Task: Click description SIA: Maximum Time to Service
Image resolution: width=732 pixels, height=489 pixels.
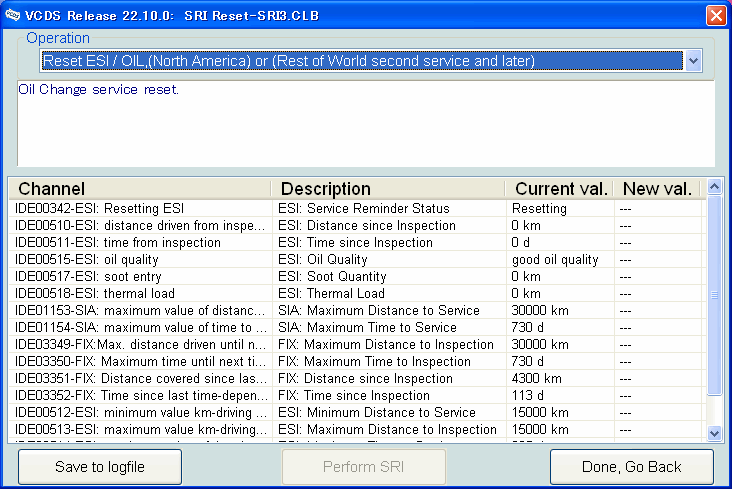Action: (367, 327)
